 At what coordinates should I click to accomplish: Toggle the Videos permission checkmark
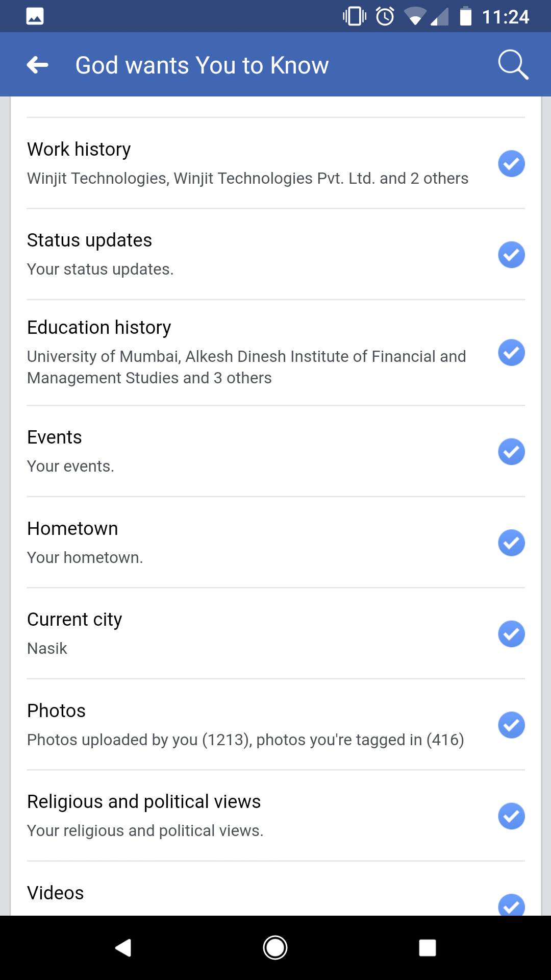[511, 905]
